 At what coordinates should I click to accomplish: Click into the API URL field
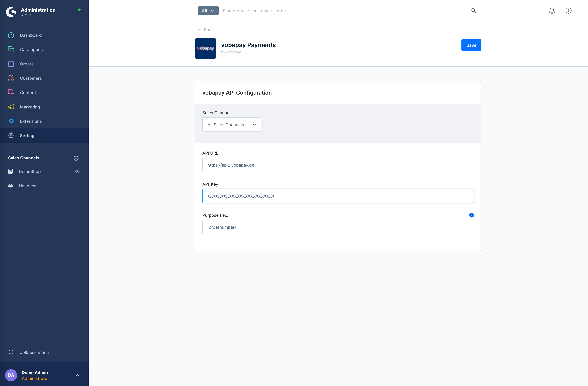tap(338, 165)
